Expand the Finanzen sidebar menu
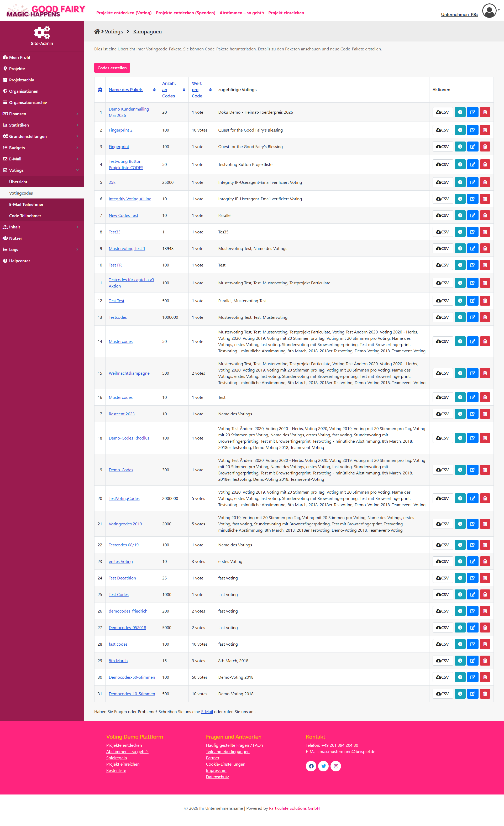Image resolution: width=504 pixels, height=826 pixels. [42, 114]
